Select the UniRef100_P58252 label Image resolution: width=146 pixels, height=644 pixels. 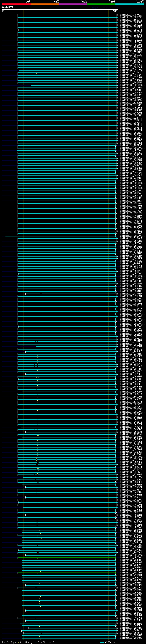131,218
